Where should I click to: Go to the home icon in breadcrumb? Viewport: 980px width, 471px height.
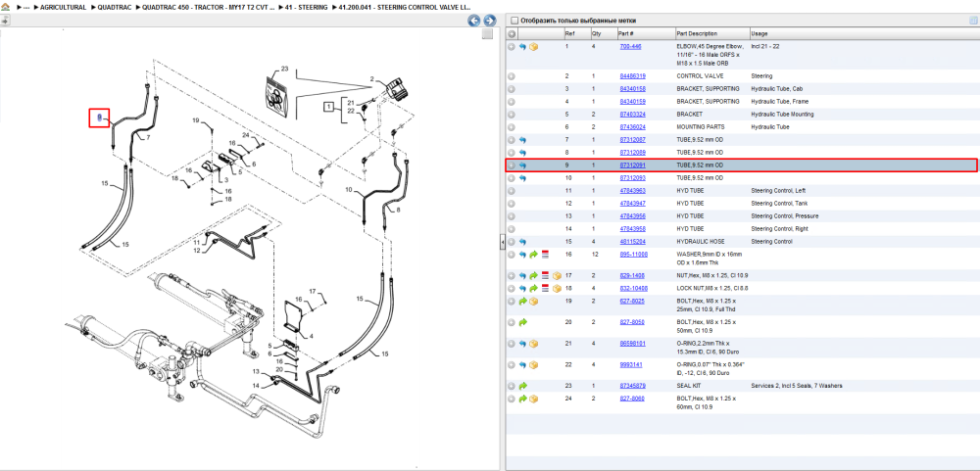(x=5, y=8)
